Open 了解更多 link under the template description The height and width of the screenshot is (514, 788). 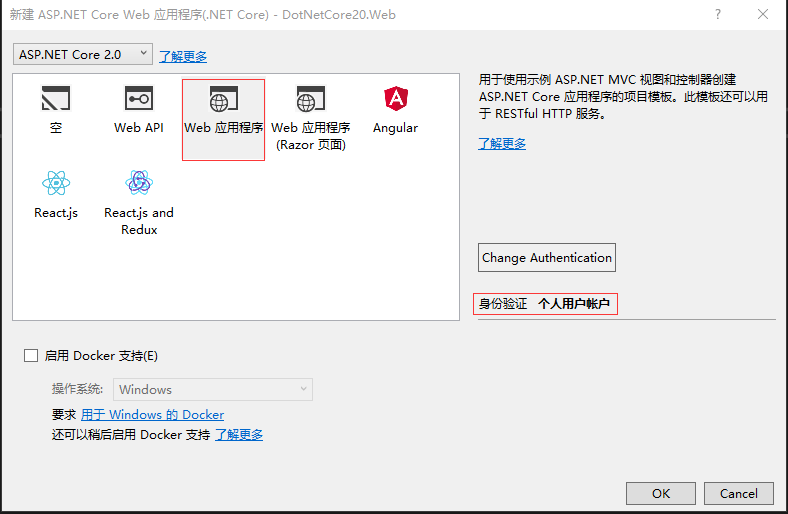pyautogui.click(x=502, y=144)
